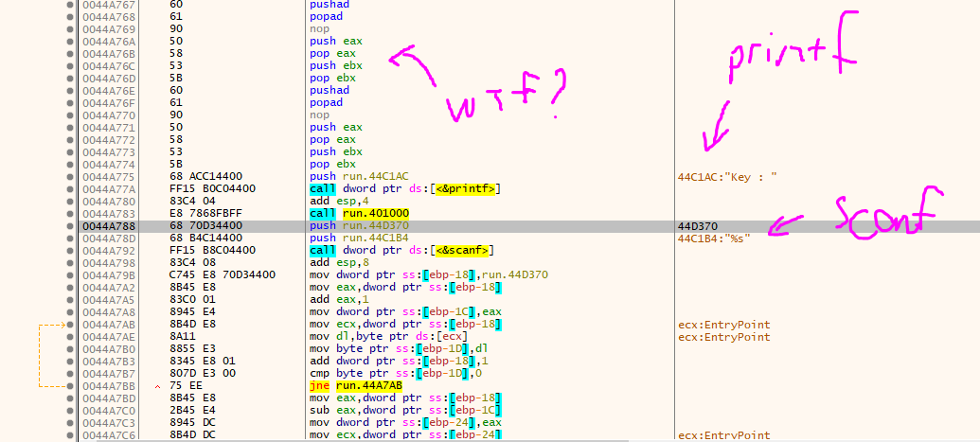Screen dimensions: 980x442
Task: Click the comment 44D370 in highlighted row
Action: pos(698,225)
